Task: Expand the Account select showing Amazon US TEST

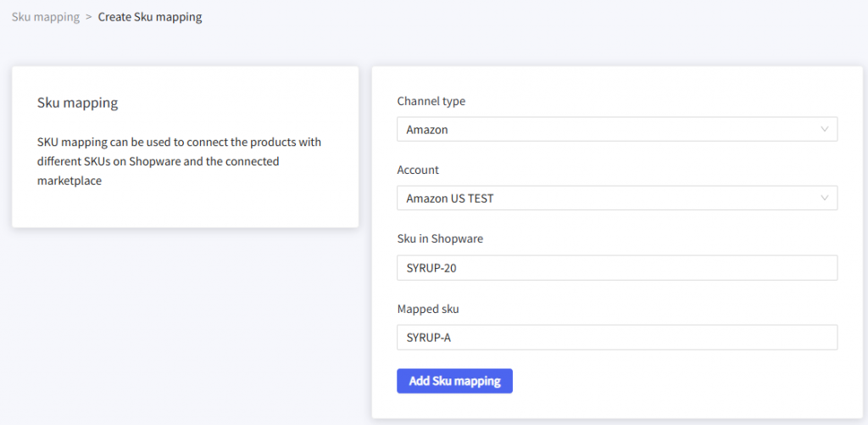Action: coord(616,199)
